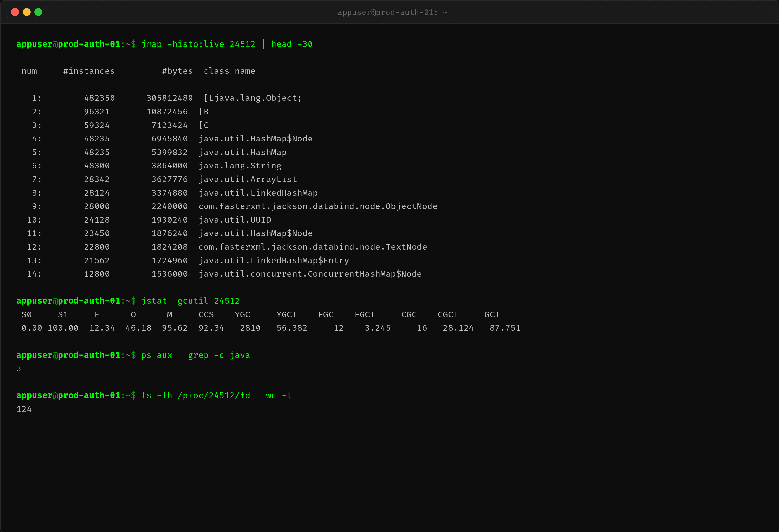
Task: Click the ps aux | grep -c java command
Action: pyautogui.click(x=195, y=355)
